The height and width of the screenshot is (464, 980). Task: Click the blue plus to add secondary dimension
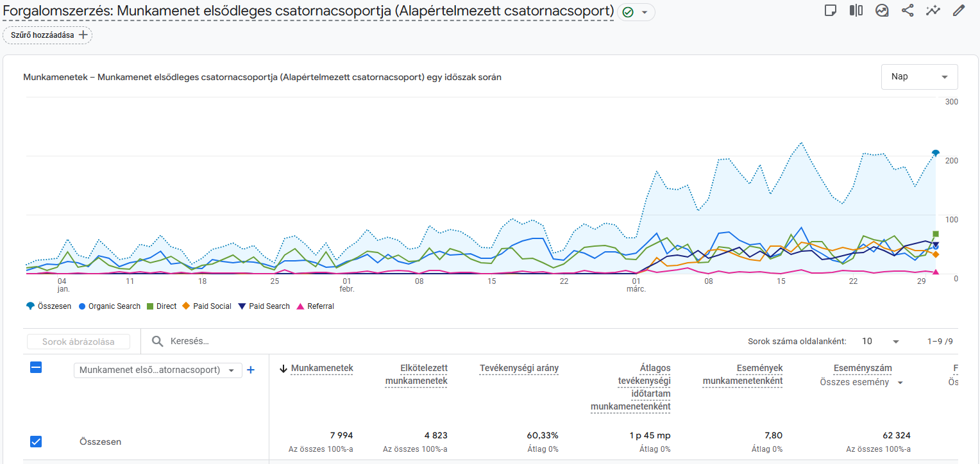[x=251, y=370]
